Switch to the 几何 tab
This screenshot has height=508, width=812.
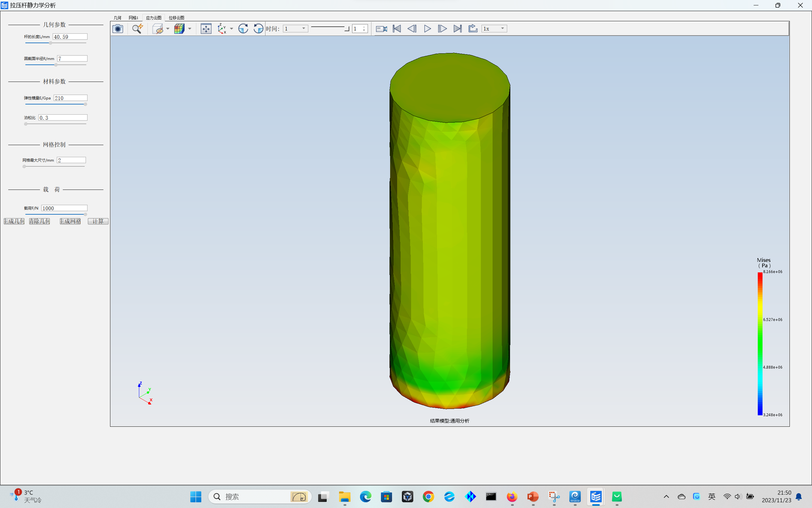point(117,18)
